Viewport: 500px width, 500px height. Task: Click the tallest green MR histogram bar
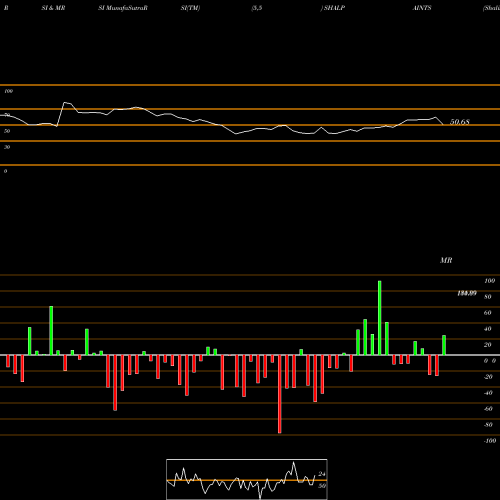coord(379,318)
